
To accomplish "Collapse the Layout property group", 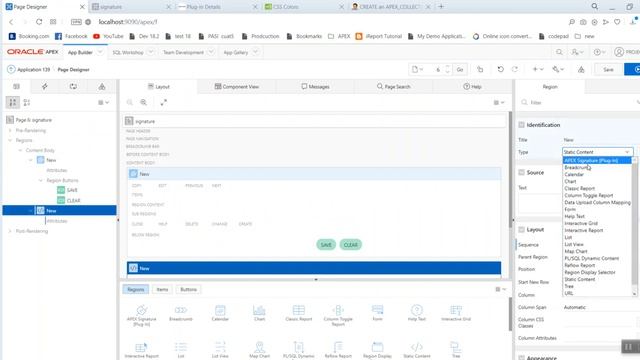I will [x=521, y=229].
